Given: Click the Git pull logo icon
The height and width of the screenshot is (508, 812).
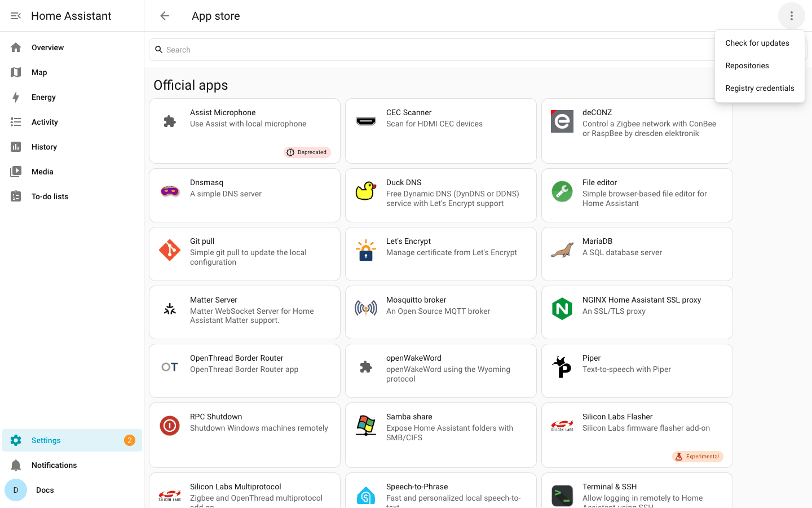Looking at the screenshot, I should 170,250.
